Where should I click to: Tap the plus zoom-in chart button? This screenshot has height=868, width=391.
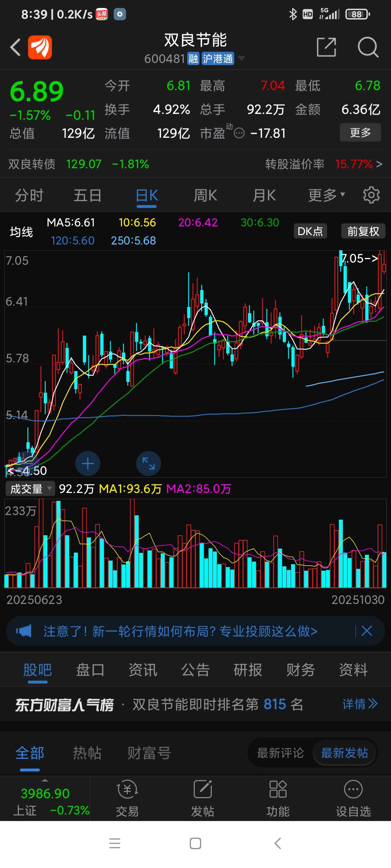88,464
